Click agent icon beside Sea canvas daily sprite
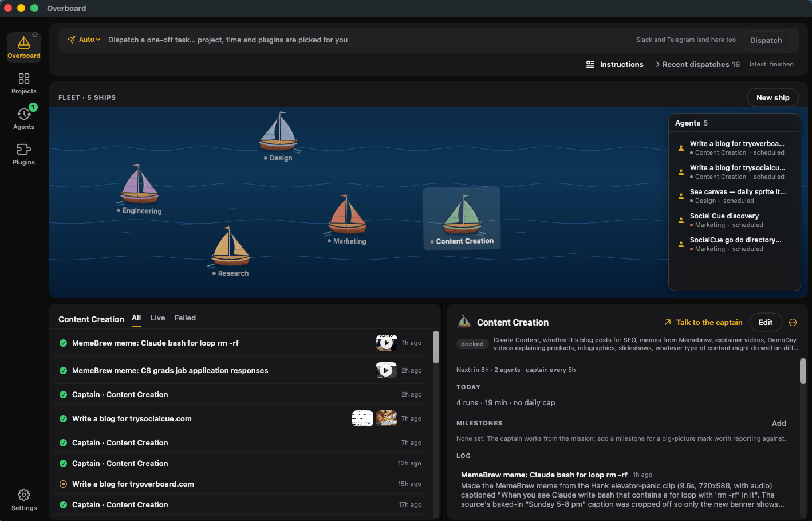This screenshot has width=812, height=521. (681, 196)
